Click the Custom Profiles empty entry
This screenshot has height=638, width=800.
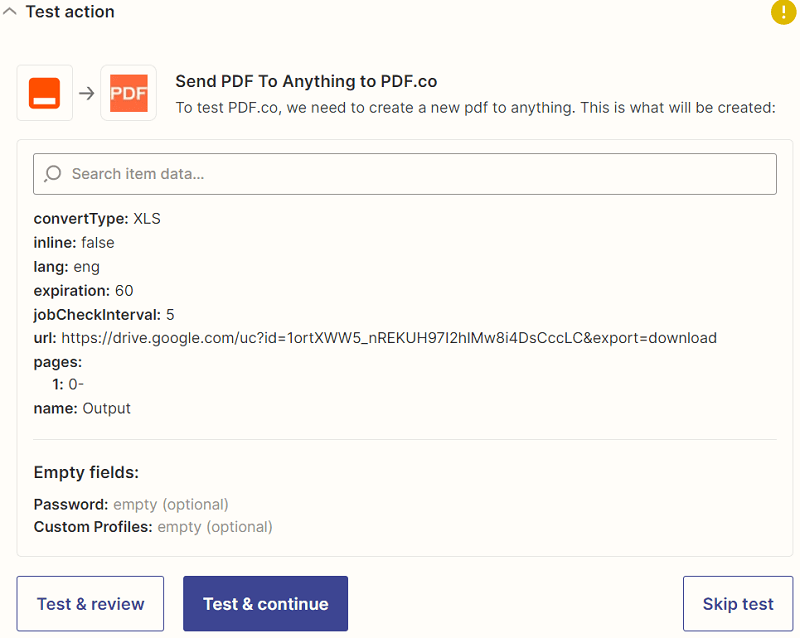[x=153, y=527]
